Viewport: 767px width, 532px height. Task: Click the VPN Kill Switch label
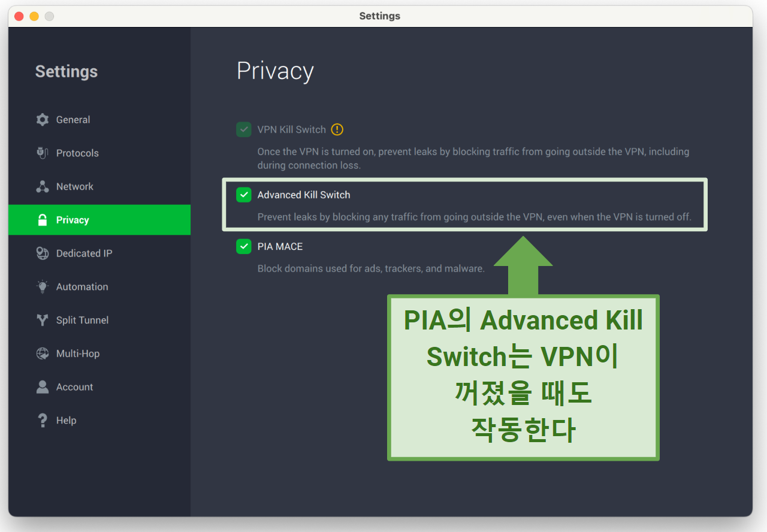292,129
